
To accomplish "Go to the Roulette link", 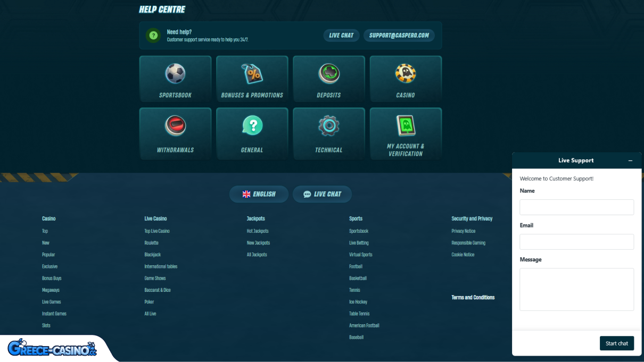I will (x=151, y=243).
